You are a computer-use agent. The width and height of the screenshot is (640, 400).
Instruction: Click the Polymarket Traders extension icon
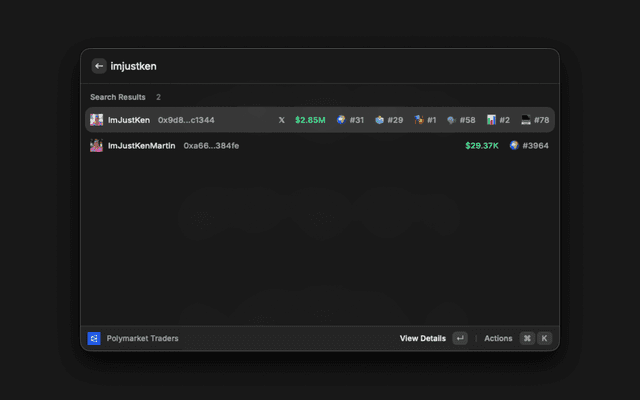[x=94, y=338]
